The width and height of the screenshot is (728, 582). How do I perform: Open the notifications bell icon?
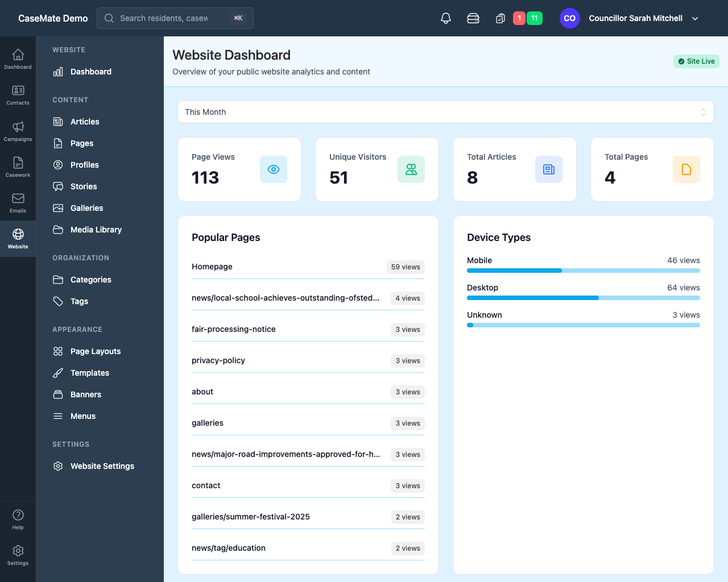[445, 18]
